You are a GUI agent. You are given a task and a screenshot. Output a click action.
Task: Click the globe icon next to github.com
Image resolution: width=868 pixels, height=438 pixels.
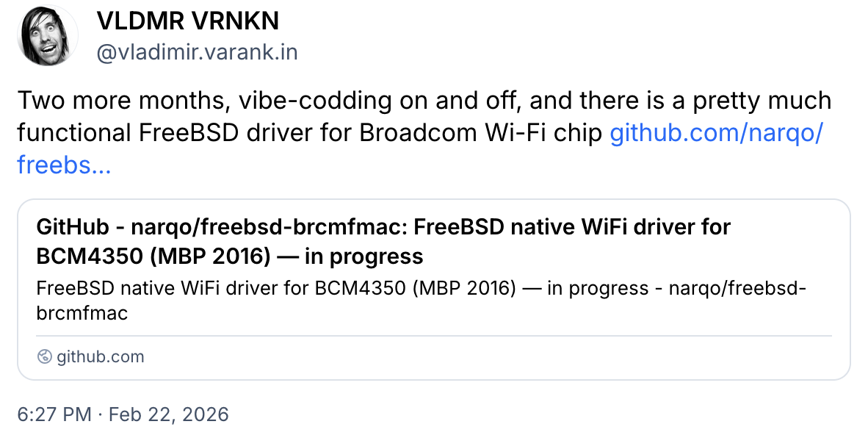tap(43, 356)
